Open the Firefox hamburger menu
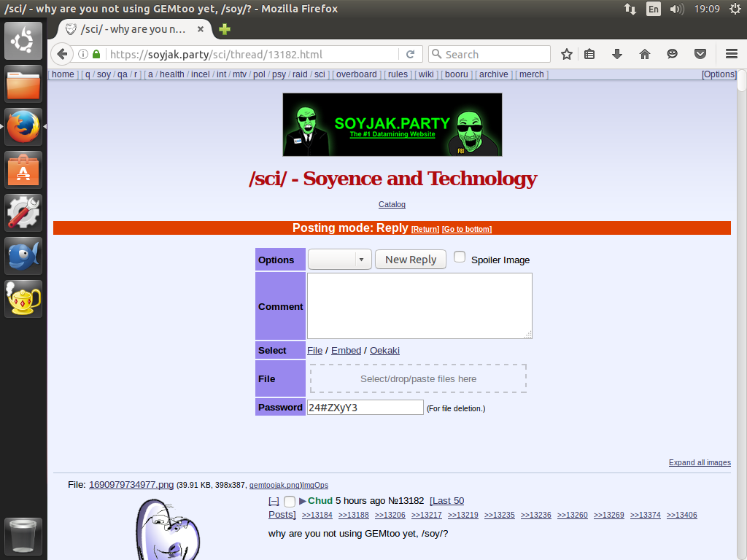This screenshot has height=560, width=747. (731, 55)
